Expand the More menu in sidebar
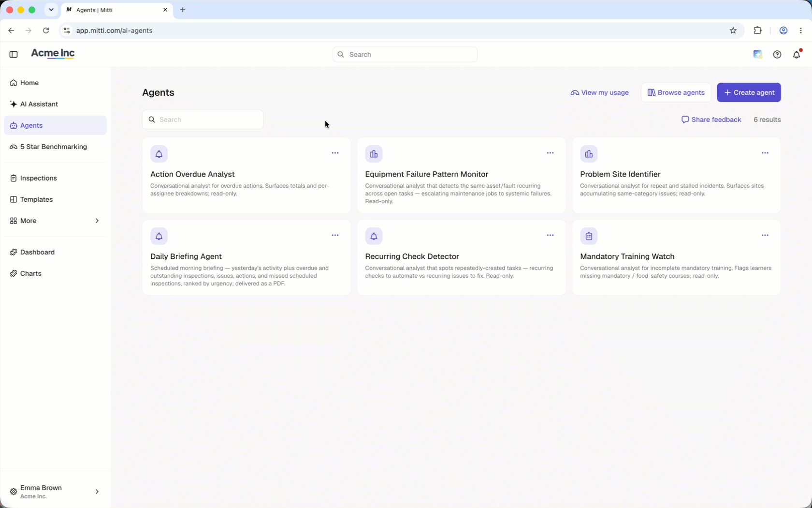 pyautogui.click(x=55, y=221)
